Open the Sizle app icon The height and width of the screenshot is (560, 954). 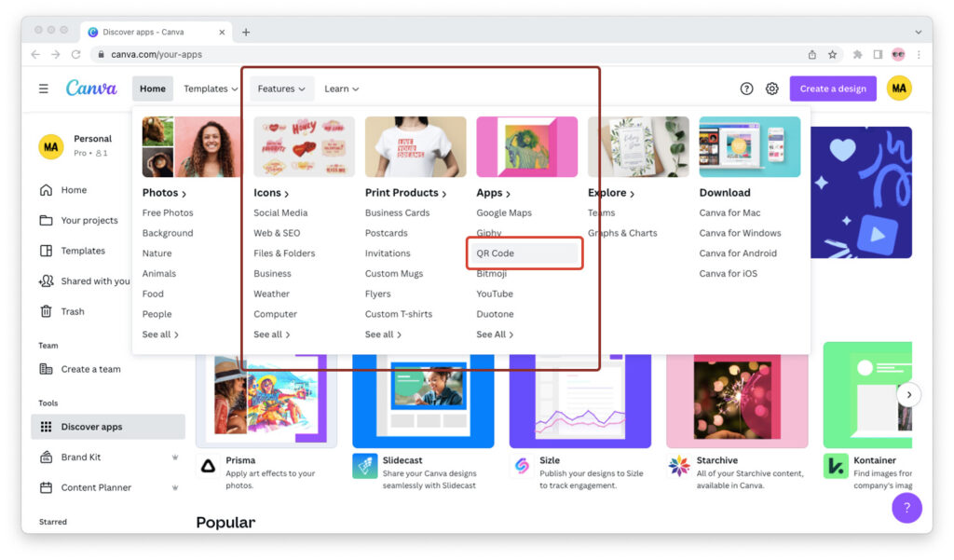click(522, 466)
